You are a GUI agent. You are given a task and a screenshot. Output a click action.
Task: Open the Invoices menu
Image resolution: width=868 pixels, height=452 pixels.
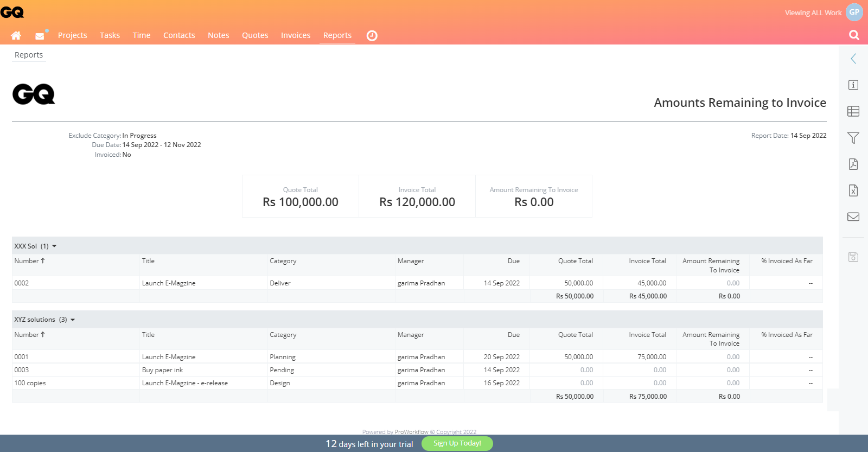click(x=296, y=35)
